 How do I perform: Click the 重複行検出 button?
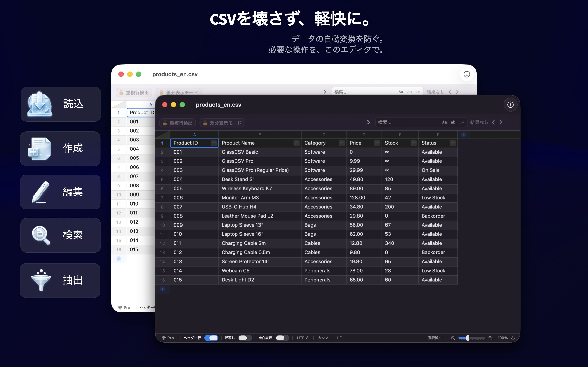pyautogui.click(x=177, y=123)
